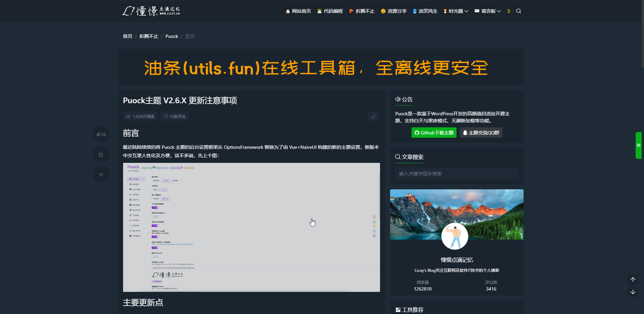The height and width of the screenshot is (314, 644).
Task: Click the keyword search input field
Action: [x=456, y=174]
